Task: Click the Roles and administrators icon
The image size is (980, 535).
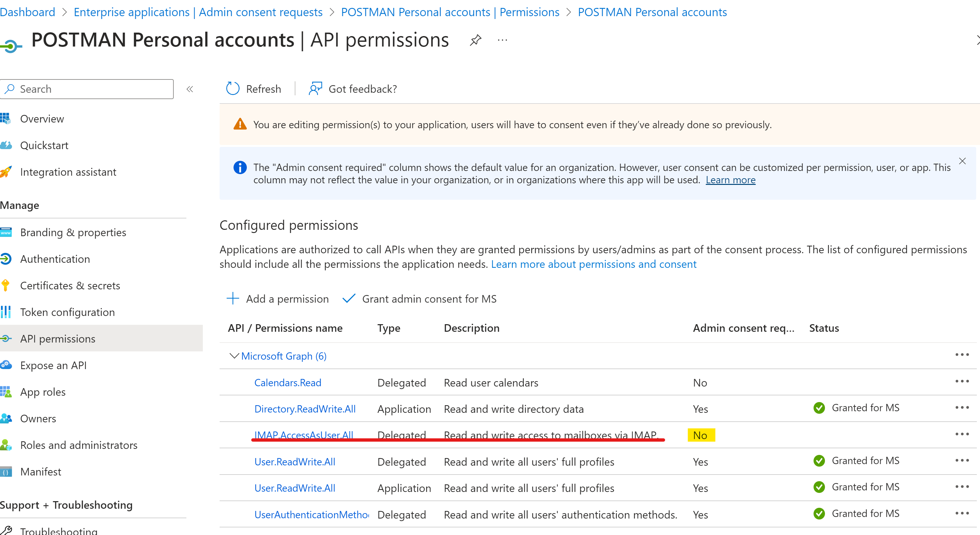Action: click(6, 445)
